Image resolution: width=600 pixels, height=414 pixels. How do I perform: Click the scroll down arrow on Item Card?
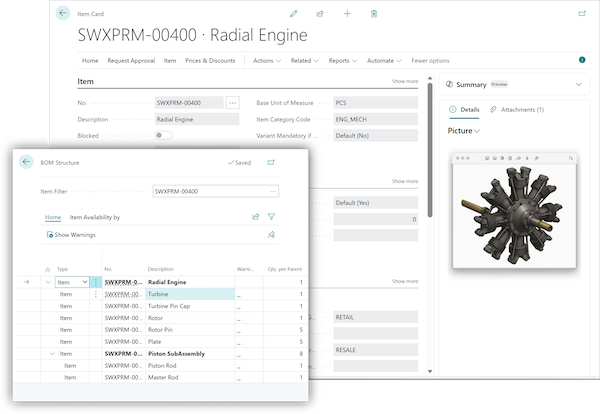[430, 371]
